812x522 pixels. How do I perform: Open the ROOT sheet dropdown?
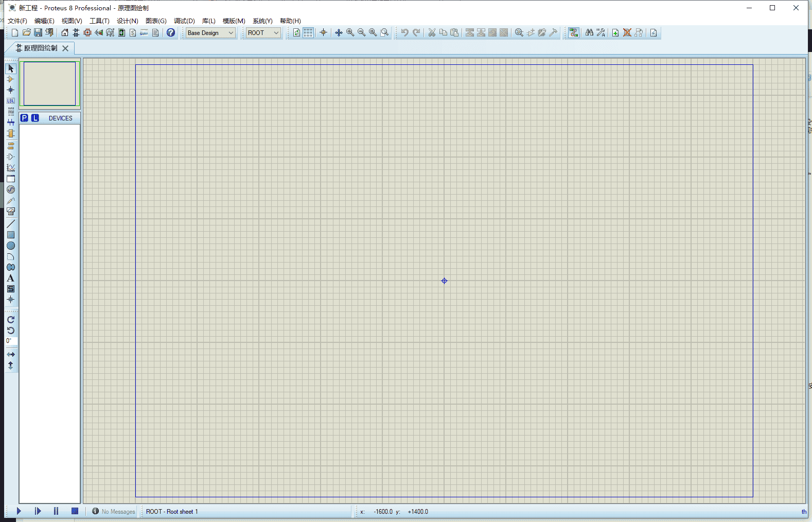263,32
